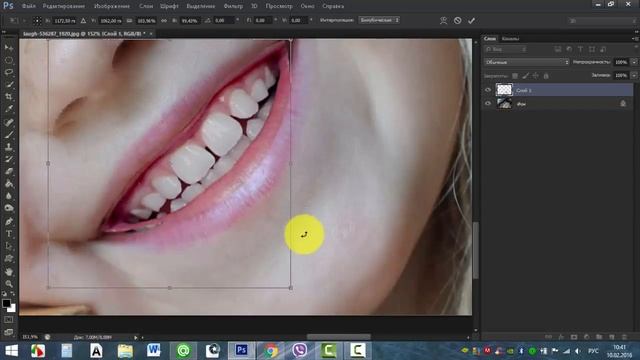Expand status bar info arrow

136,338
